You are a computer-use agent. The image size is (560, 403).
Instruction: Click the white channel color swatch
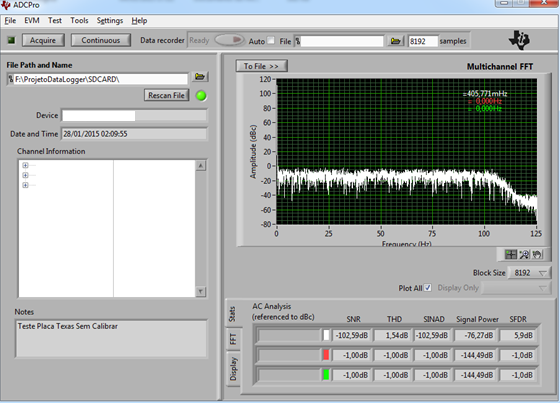click(x=326, y=335)
